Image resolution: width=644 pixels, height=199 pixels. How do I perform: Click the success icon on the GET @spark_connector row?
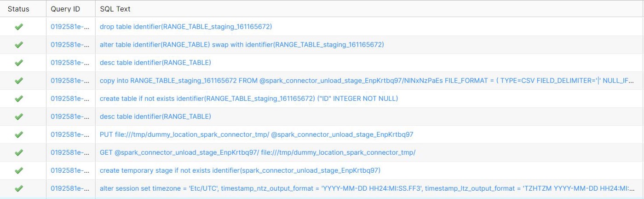[19, 152]
